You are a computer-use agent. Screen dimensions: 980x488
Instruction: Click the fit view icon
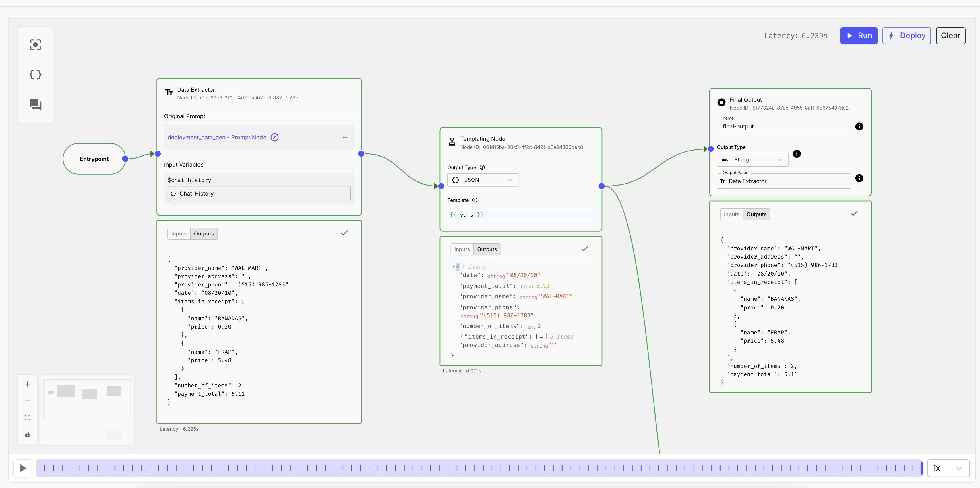point(27,418)
